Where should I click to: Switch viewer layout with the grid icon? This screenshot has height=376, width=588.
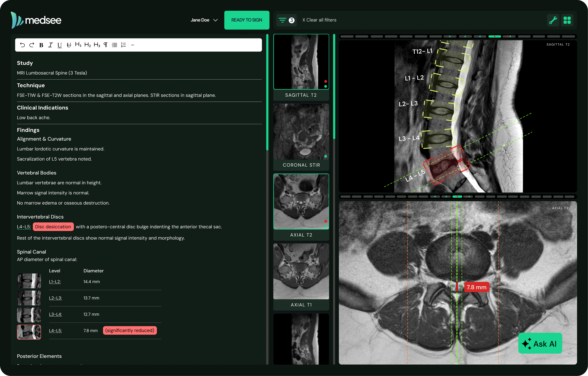(x=567, y=20)
